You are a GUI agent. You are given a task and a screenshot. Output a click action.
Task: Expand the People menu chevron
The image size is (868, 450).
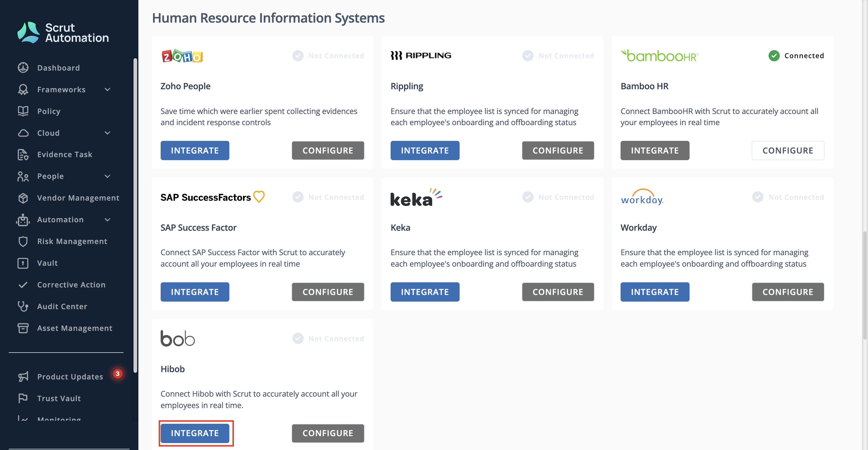coord(108,176)
